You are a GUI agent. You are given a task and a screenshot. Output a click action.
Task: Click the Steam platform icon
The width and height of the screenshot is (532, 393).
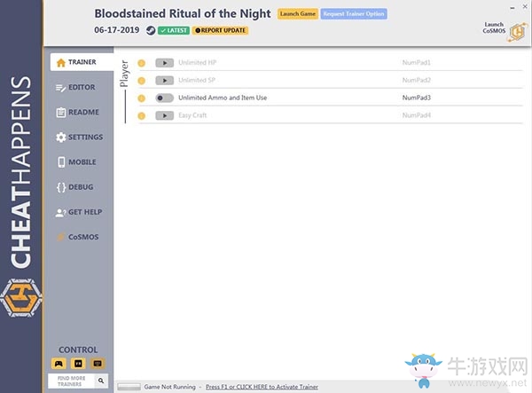tap(151, 30)
